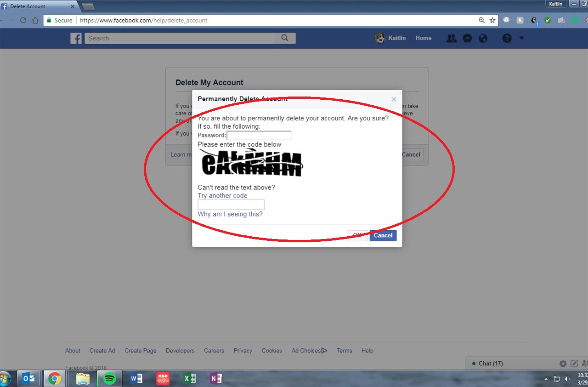Open the Cookies footer link

pos(272,351)
